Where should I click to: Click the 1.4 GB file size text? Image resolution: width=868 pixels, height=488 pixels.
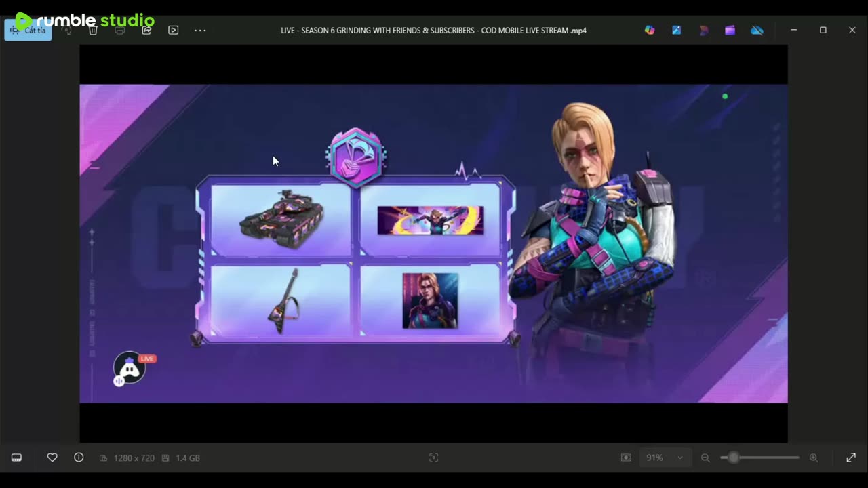pos(188,458)
